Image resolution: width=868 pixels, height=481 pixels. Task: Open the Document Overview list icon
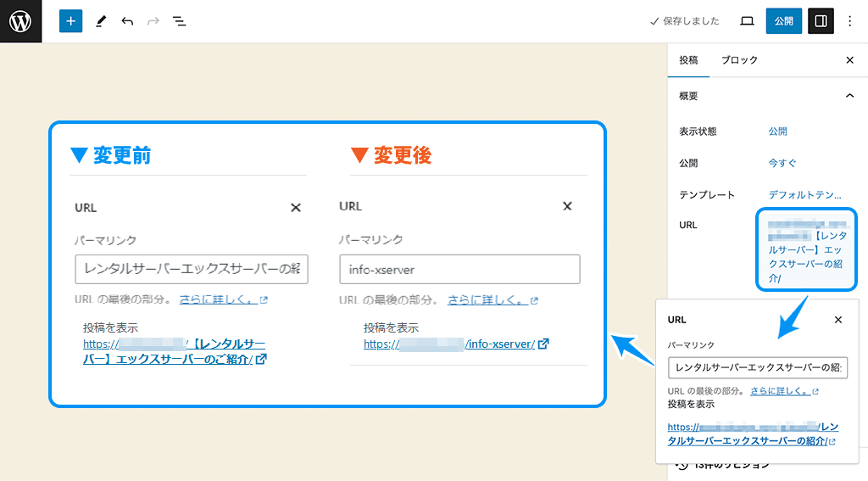180,21
